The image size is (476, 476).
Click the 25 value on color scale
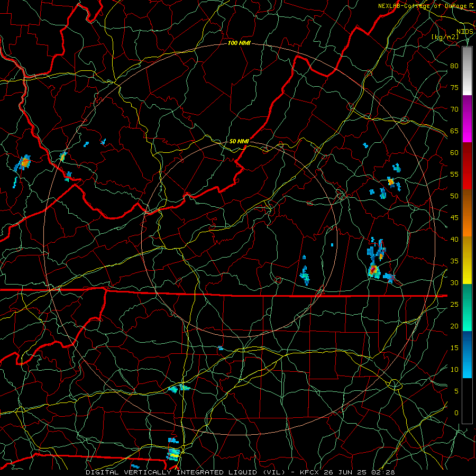coord(454,305)
